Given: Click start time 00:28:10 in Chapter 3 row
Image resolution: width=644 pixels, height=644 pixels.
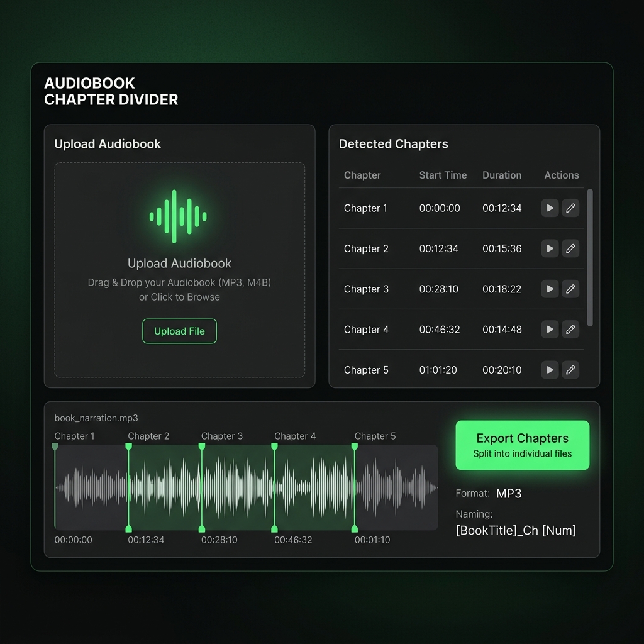Looking at the screenshot, I should 438,289.
